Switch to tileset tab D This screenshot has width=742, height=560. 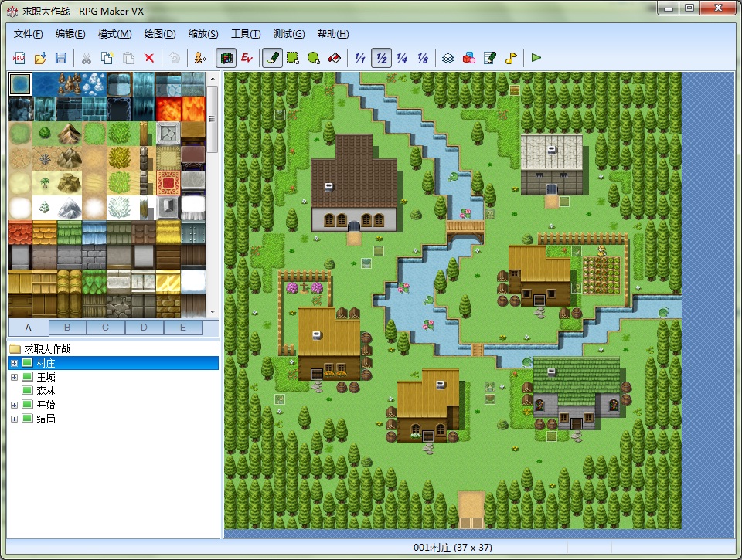tap(145, 328)
